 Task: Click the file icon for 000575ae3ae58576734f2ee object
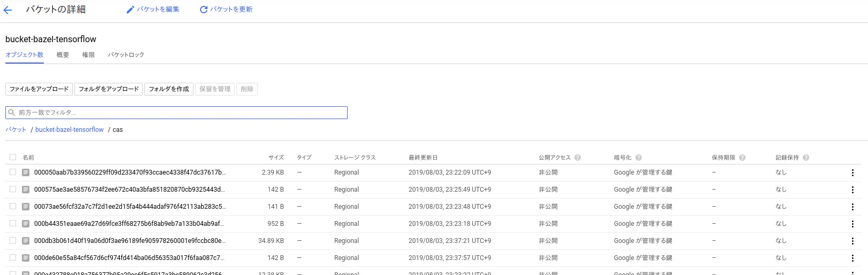click(x=26, y=190)
